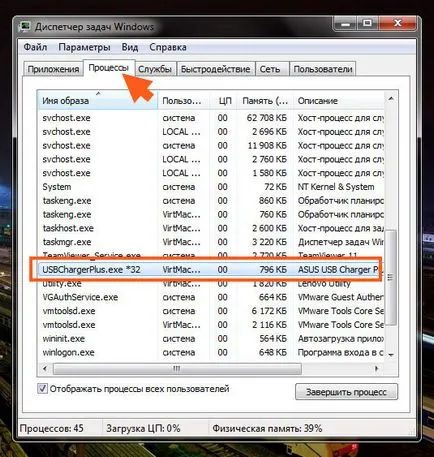Open the Вид menu
The height and width of the screenshot is (457, 434).
(x=130, y=47)
